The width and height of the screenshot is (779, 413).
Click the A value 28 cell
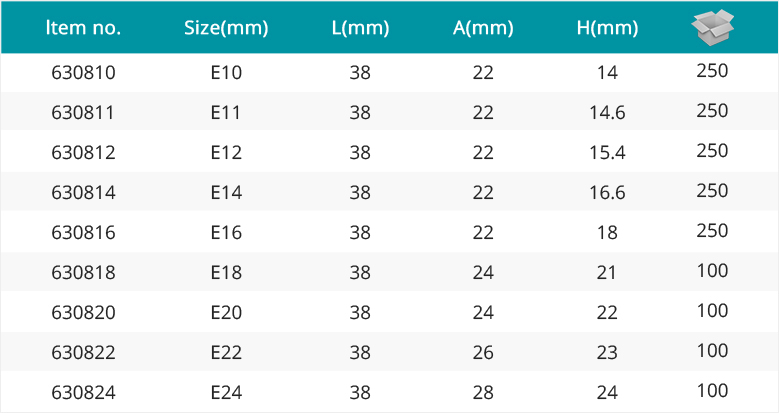[483, 393]
